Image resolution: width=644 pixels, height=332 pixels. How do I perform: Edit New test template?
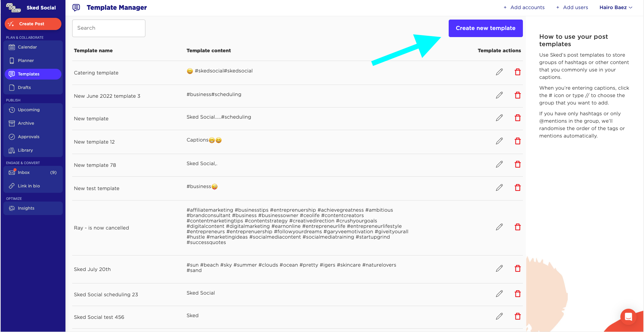(x=499, y=187)
